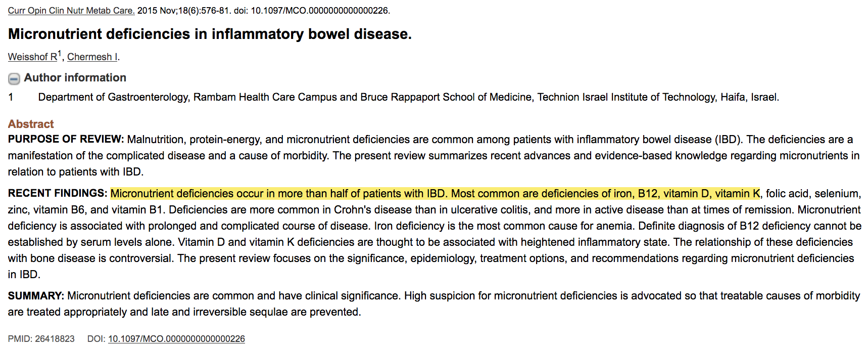
Task: Collapse the Author information section icon
Action: coord(14,78)
